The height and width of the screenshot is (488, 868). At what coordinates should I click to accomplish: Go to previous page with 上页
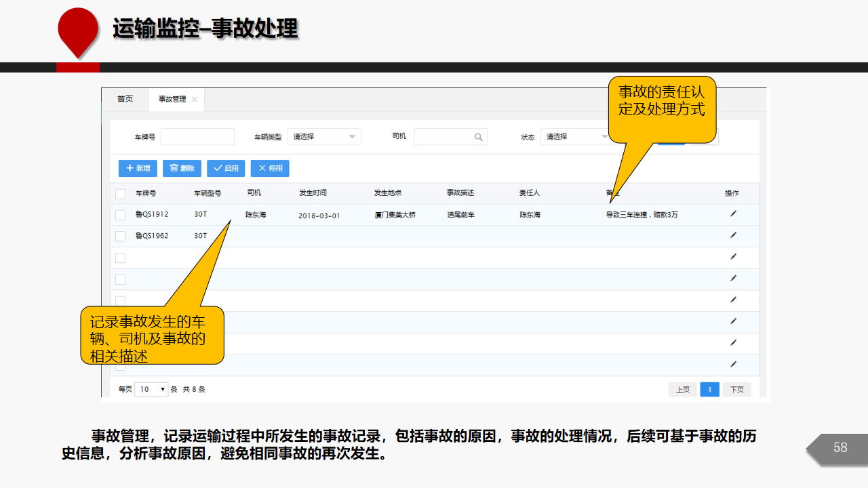[x=682, y=390]
